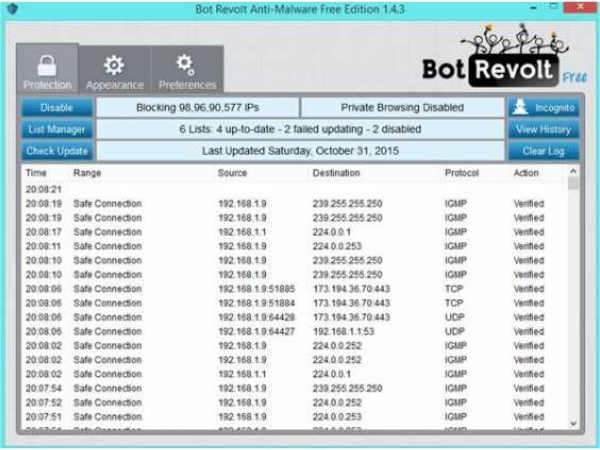Open the Preferences tab
The height and width of the screenshot is (450, 600).
click(x=188, y=70)
